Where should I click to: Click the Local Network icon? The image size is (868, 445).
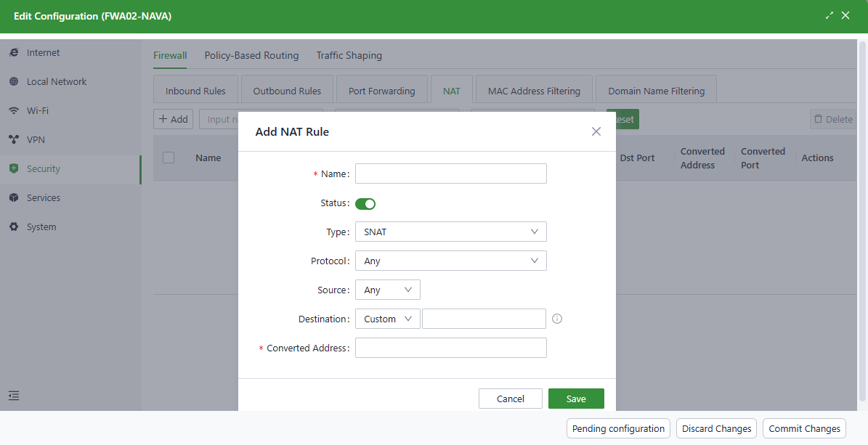14,82
